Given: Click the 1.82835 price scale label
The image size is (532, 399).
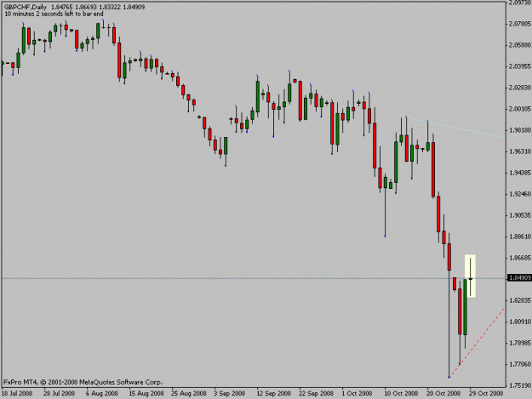Looking at the screenshot, I should pos(520,300).
